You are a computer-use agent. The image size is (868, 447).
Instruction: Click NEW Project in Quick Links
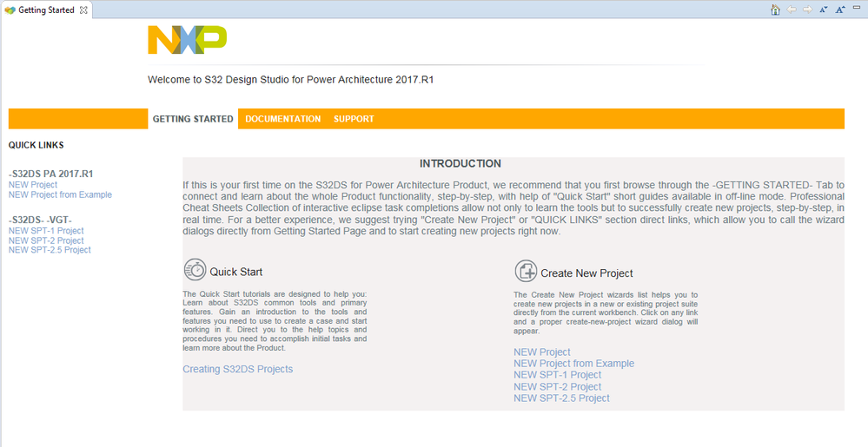(x=33, y=185)
